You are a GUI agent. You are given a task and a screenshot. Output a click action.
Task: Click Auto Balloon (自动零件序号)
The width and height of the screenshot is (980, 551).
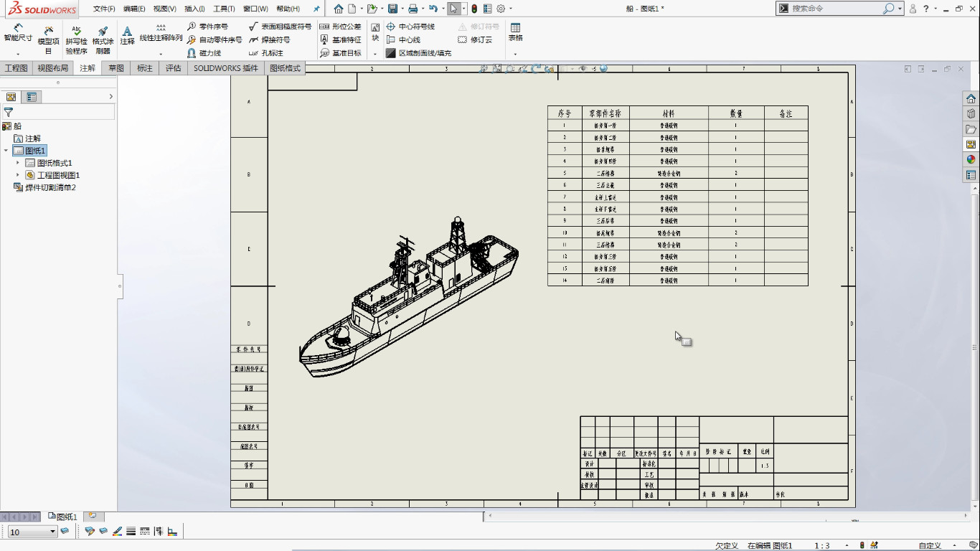click(214, 40)
